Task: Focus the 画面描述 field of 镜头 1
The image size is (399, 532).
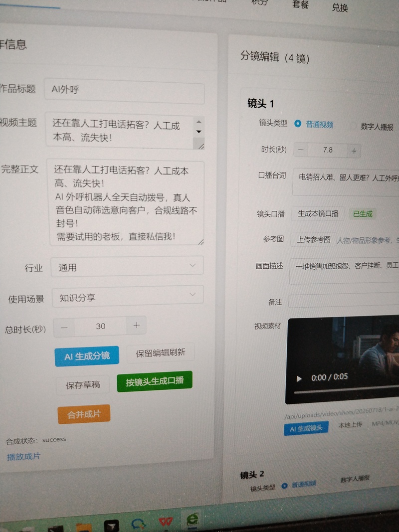Action: coord(344,272)
